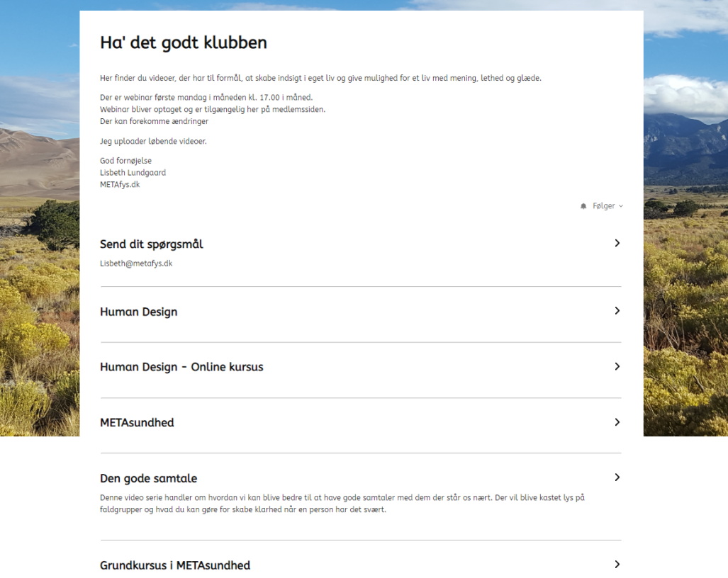Open the Følger dropdown

[607, 206]
